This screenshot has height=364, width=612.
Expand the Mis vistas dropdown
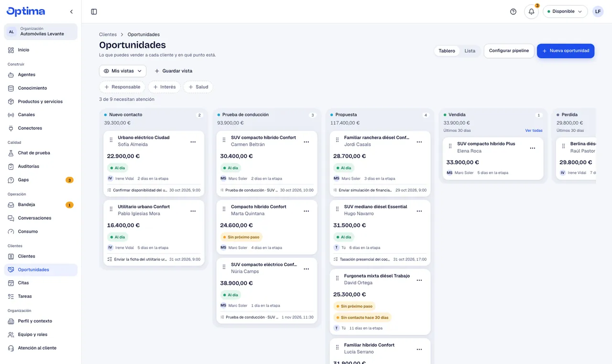click(x=123, y=71)
